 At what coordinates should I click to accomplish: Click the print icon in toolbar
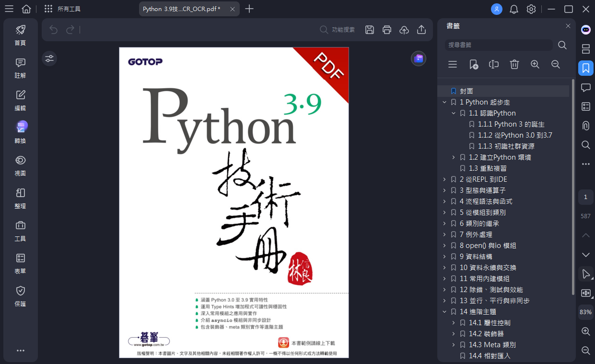pos(387,30)
